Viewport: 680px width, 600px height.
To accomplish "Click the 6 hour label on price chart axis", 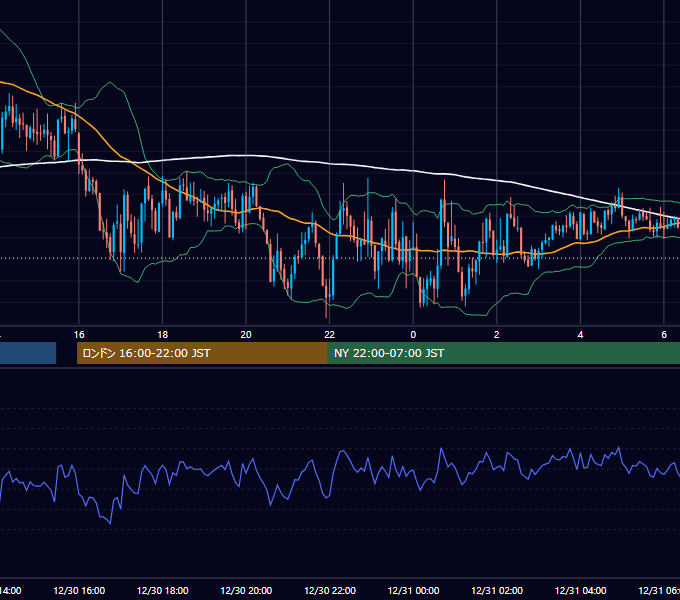I will coord(664,335).
